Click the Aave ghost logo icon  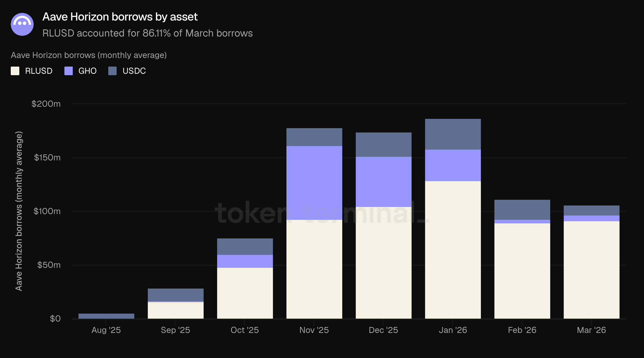pyautogui.click(x=22, y=24)
